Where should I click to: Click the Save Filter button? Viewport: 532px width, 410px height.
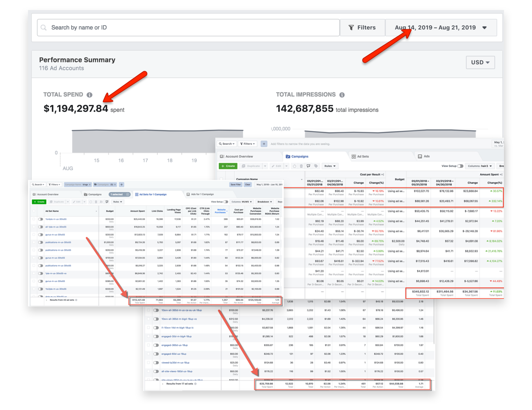(236, 185)
